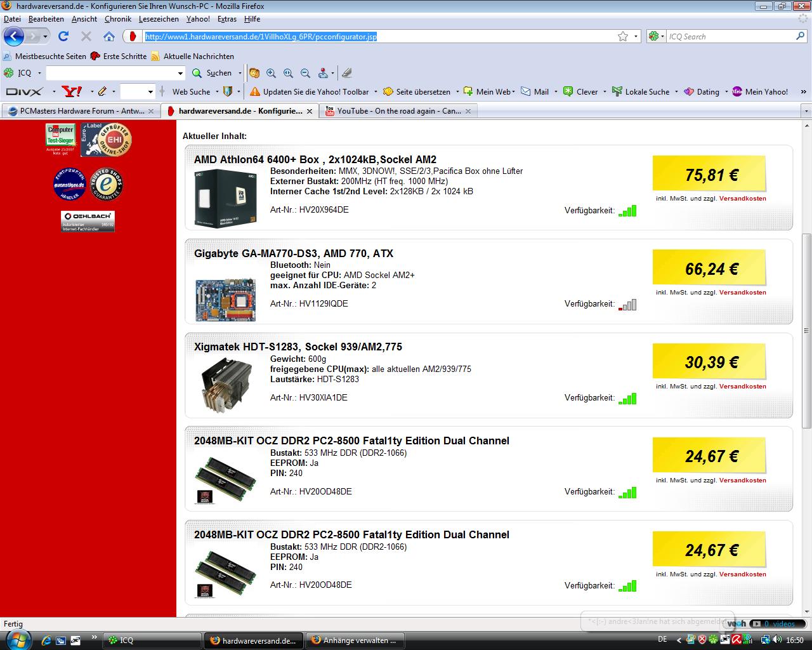Click the Yahoo! Y! logo icon

click(72, 91)
